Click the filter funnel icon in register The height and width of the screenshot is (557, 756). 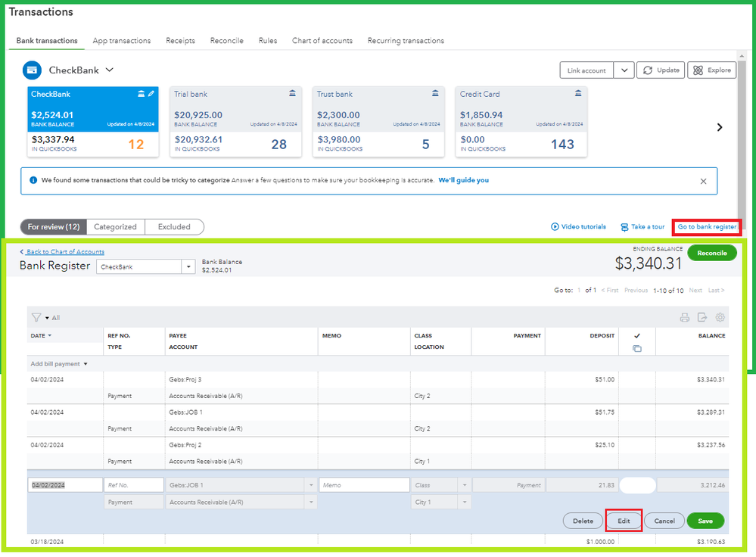[36, 318]
